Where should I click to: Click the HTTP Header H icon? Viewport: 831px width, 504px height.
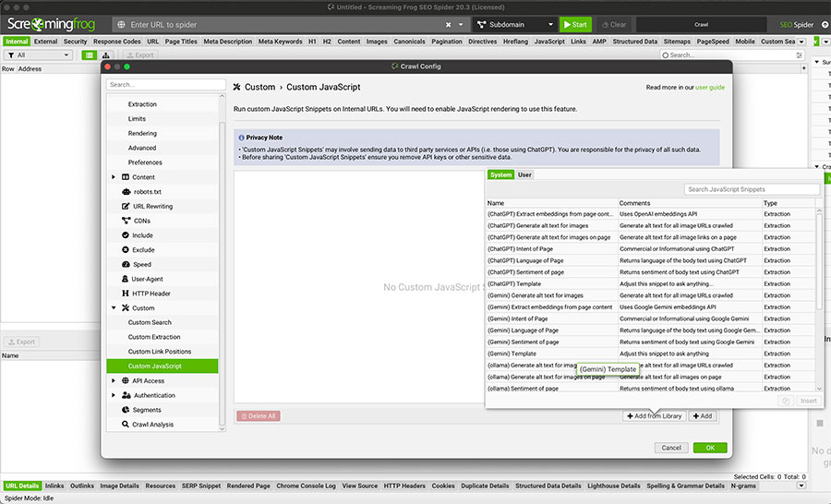tap(126, 293)
